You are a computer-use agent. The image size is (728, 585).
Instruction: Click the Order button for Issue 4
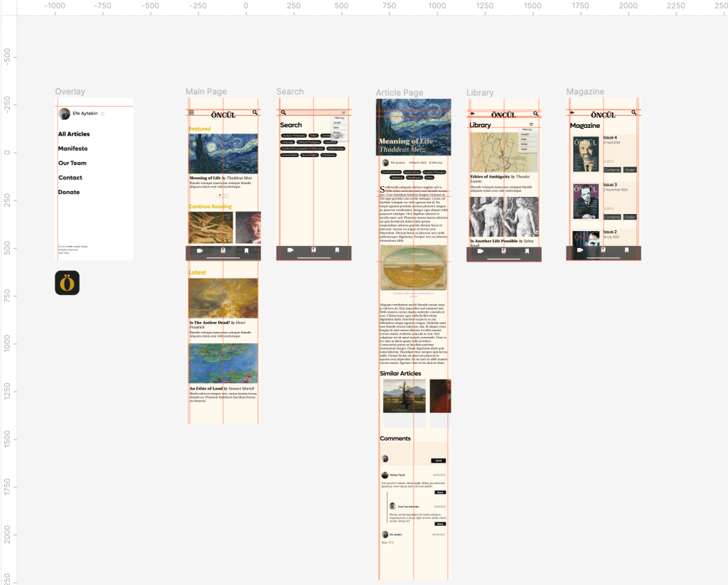(630, 170)
